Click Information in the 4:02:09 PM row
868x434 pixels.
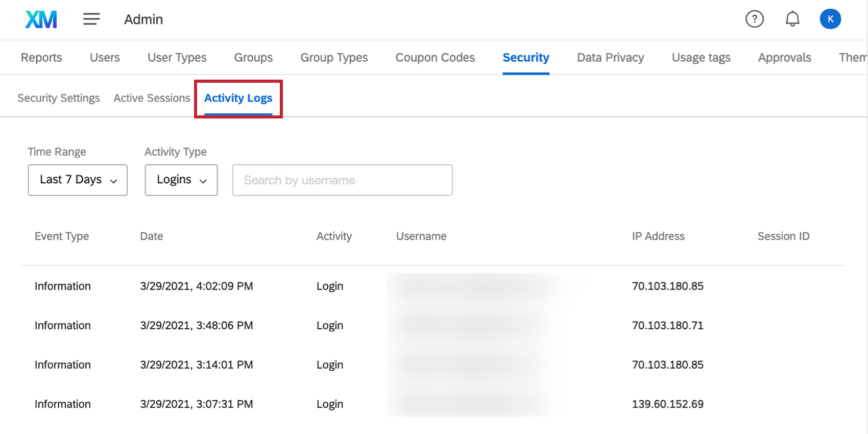(x=63, y=286)
